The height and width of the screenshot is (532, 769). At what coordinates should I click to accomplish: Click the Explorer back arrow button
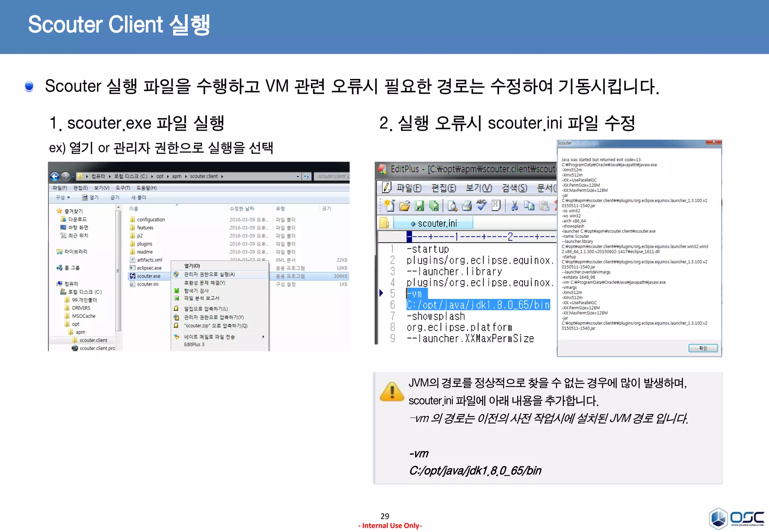55,176
